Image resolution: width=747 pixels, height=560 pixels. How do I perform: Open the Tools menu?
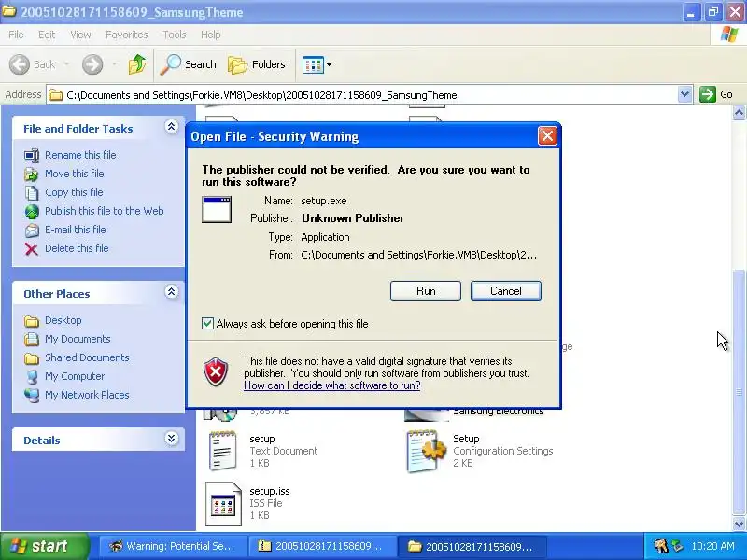click(x=174, y=35)
